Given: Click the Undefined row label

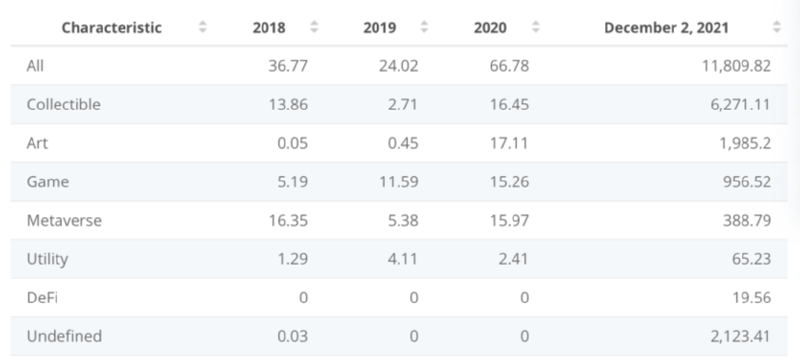Looking at the screenshot, I should pos(64,337).
